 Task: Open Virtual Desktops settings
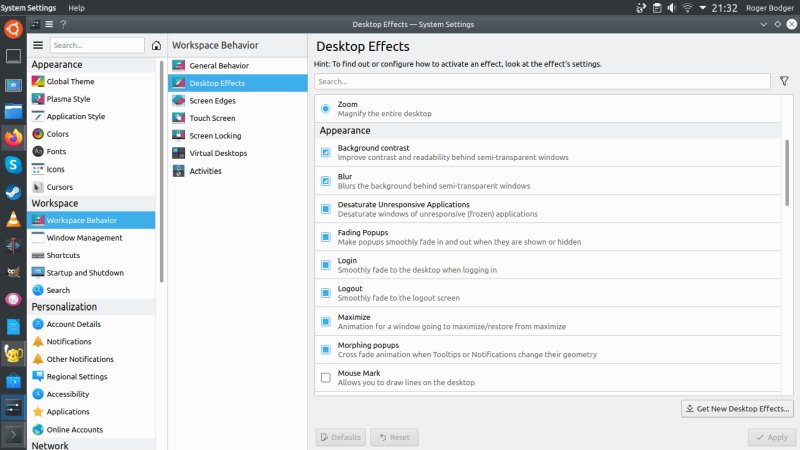point(218,153)
